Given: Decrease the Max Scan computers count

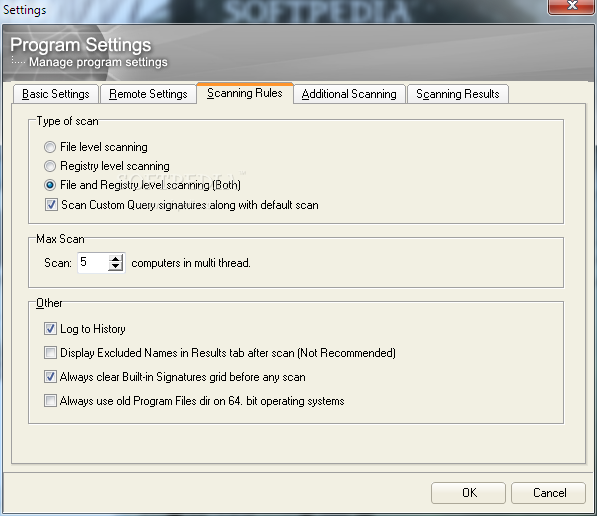Looking at the screenshot, I should [115, 267].
